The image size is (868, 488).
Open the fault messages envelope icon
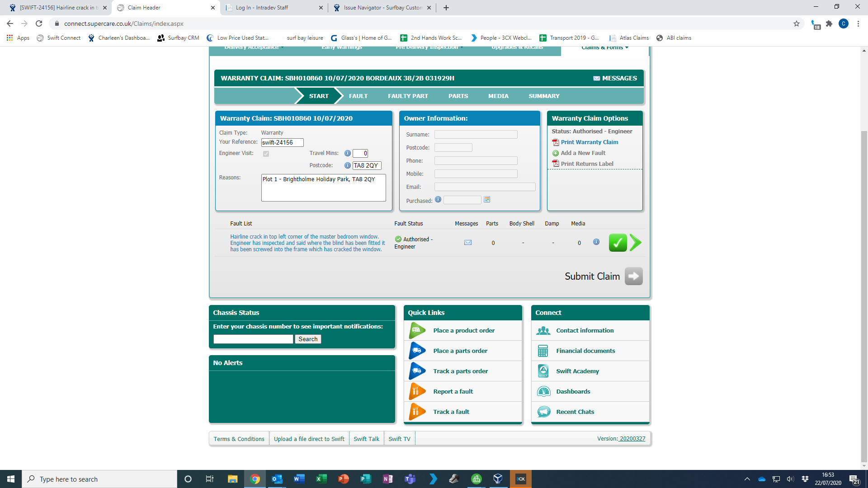[468, 243]
